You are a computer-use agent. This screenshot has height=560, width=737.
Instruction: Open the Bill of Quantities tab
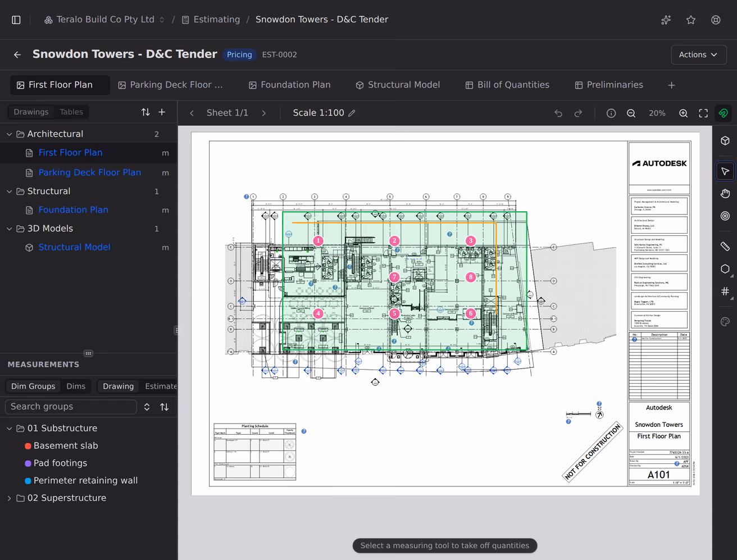tap(507, 85)
